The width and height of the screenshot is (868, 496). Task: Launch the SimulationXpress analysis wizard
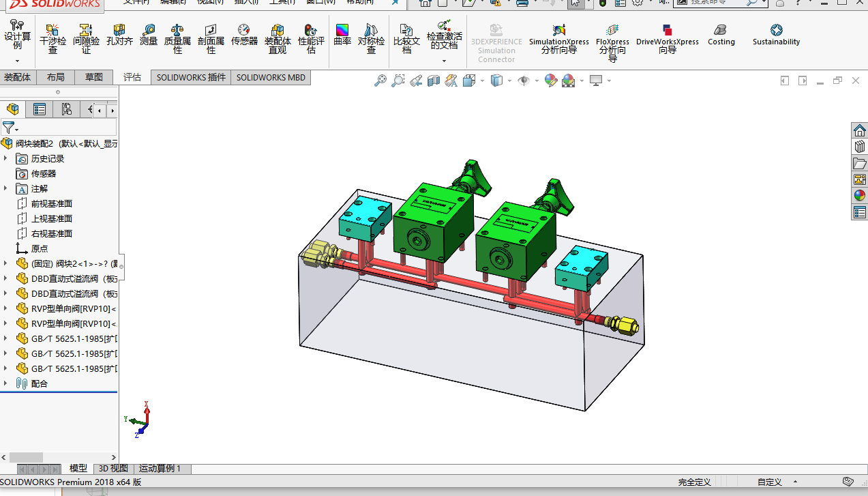558,38
